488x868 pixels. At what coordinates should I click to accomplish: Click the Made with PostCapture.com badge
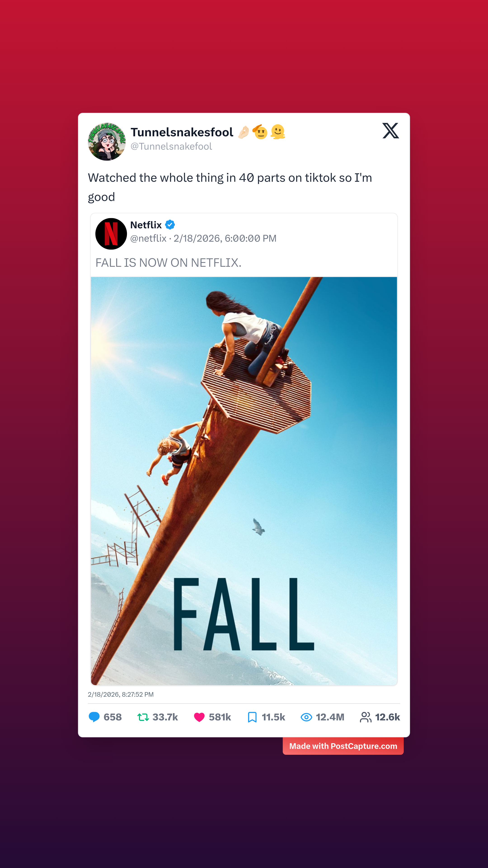point(343,746)
